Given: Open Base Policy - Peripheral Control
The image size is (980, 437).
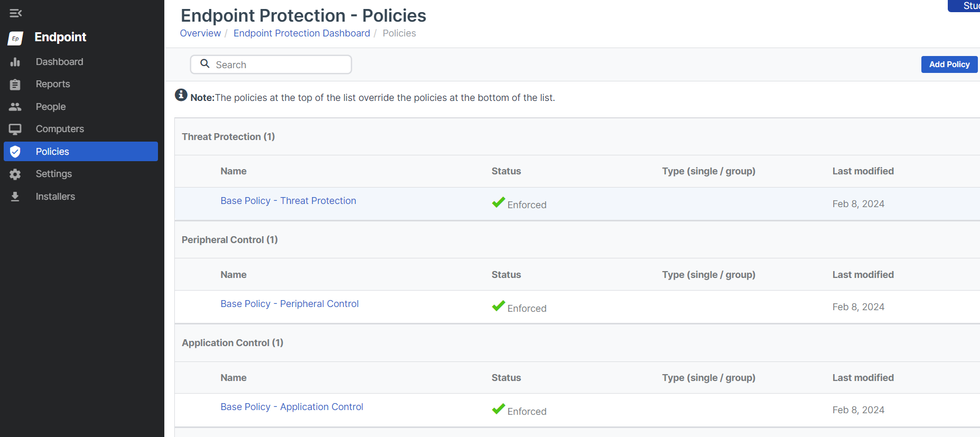Looking at the screenshot, I should 290,304.
